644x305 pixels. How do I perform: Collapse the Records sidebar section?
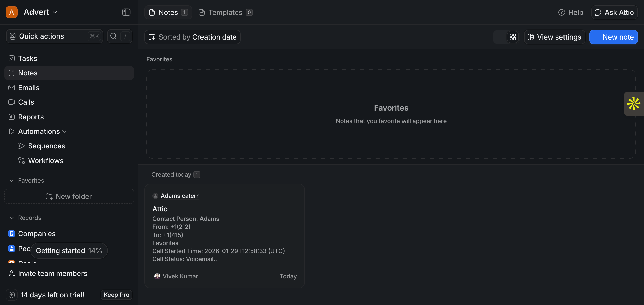[12, 218]
